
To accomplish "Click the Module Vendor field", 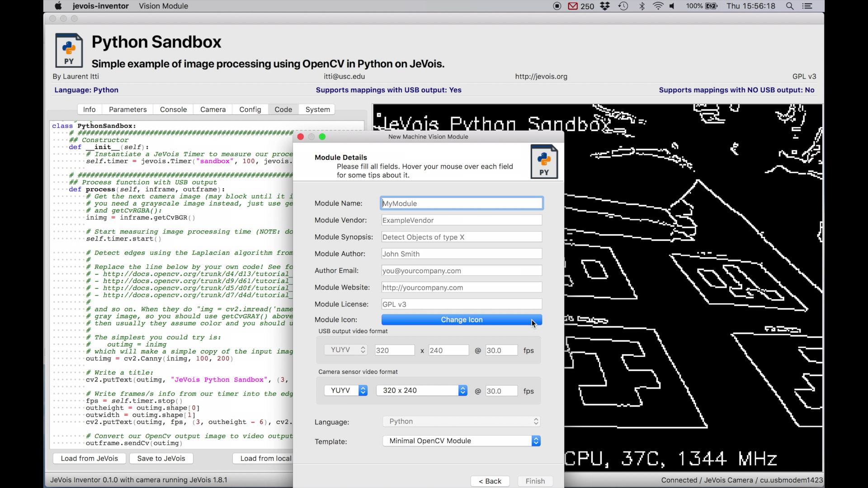I will [462, 220].
